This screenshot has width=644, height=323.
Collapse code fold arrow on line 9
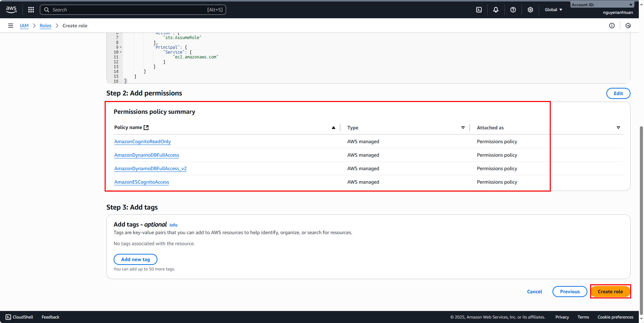pyautogui.click(x=121, y=47)
